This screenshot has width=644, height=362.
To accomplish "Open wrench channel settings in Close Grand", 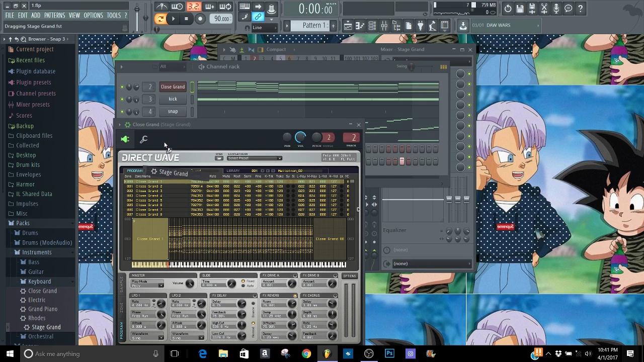I will (x=143, y=140).
